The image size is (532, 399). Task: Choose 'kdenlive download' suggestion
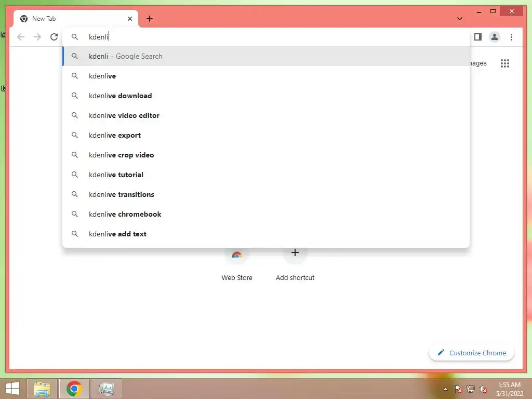[267, 96]
